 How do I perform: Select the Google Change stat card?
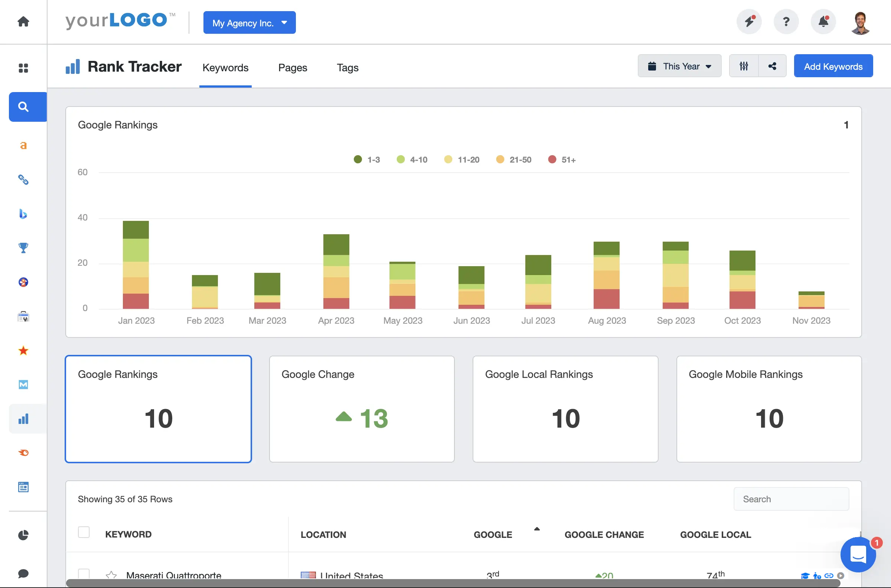pyautogui.click(x=362, y=409)
